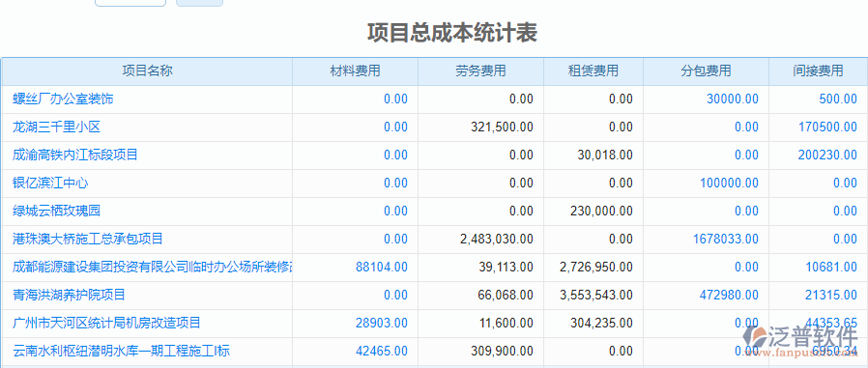
Task: Click subcontract cost 472980.00
Action: tap(729, 295)
